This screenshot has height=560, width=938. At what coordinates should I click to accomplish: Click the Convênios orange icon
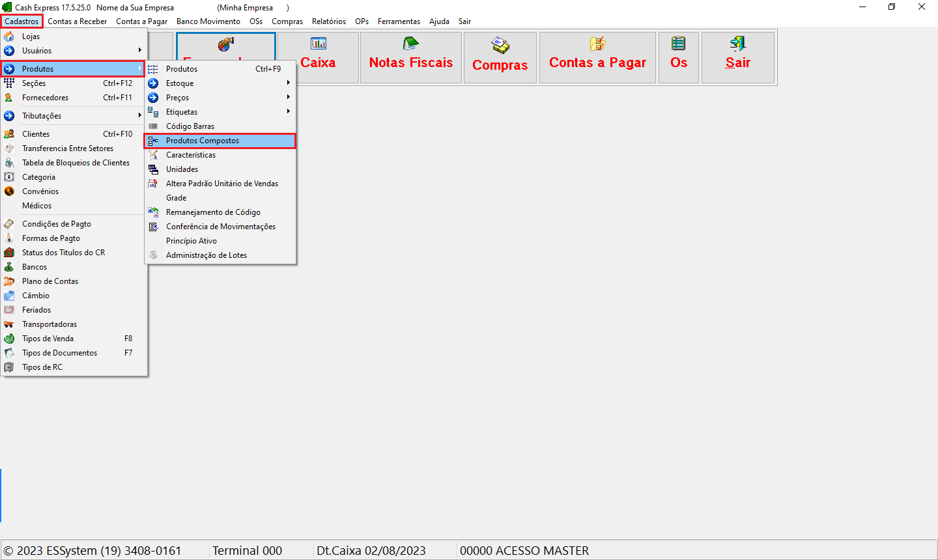coord(9,191)
